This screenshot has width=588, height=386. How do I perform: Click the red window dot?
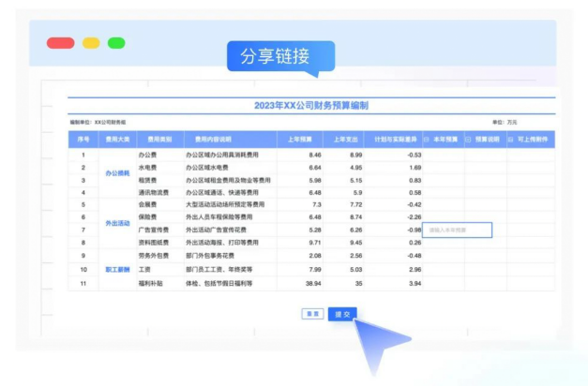[x=61, y=43]
